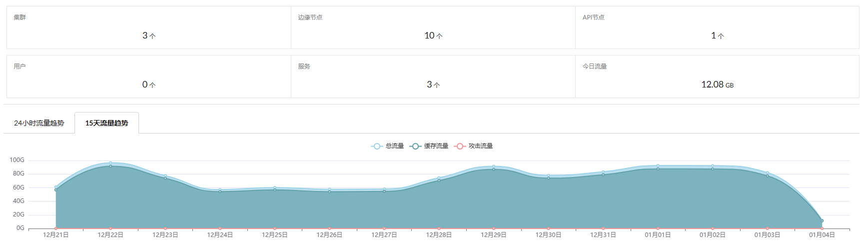Disable the 攻击流量 legend entry
Viewport: 868px width, 250px height.
(x=473, y=146)
